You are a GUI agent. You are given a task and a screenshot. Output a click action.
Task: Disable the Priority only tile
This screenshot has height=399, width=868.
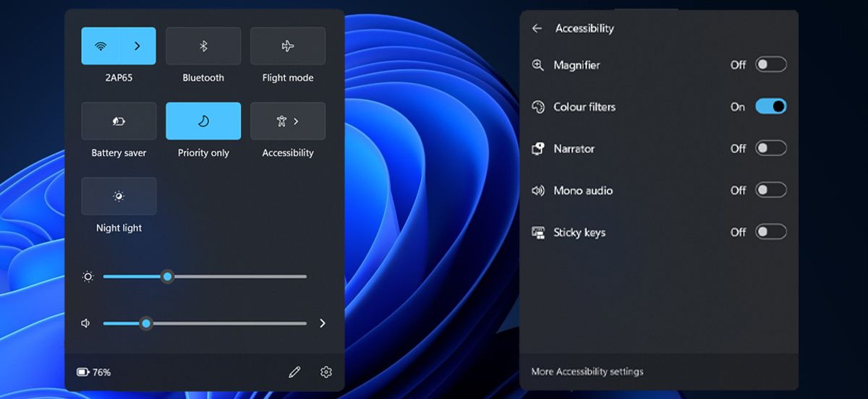[203, 121]
